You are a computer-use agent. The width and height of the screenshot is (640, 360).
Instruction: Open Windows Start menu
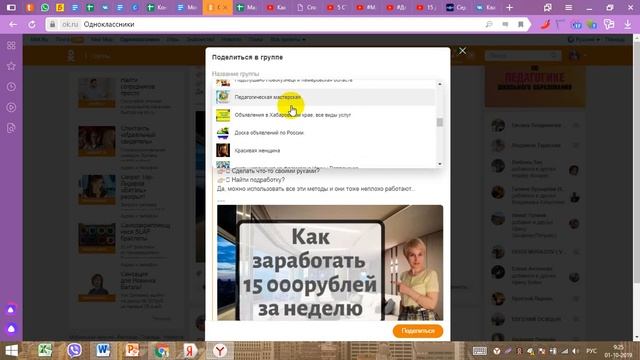tap(11, 351)
